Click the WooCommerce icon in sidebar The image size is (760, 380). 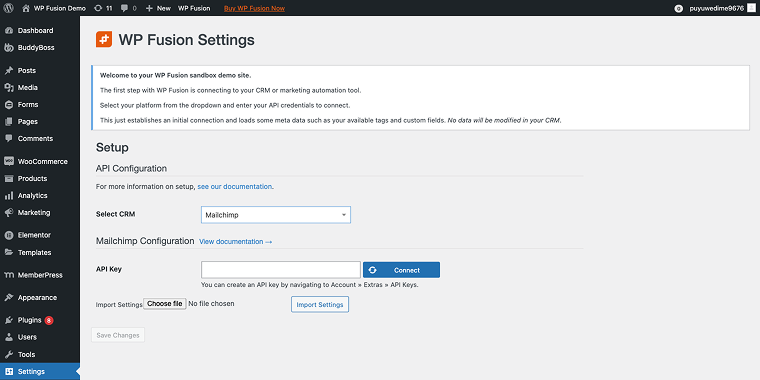[9, 161]
